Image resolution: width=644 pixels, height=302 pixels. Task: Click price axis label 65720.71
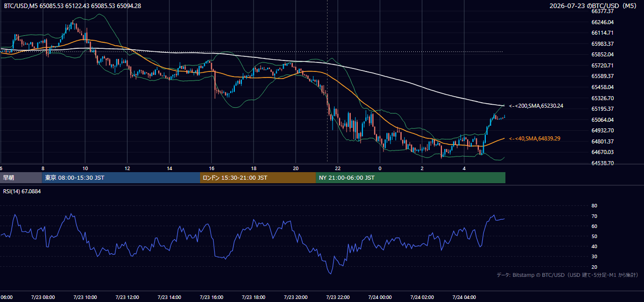pos(602,65)
